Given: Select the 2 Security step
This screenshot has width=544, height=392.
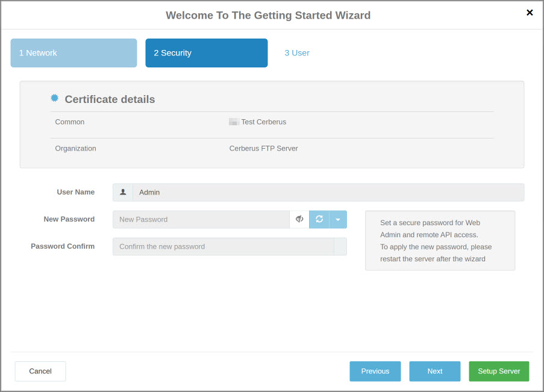Looking at the screenshot, I should coord(206,53).
